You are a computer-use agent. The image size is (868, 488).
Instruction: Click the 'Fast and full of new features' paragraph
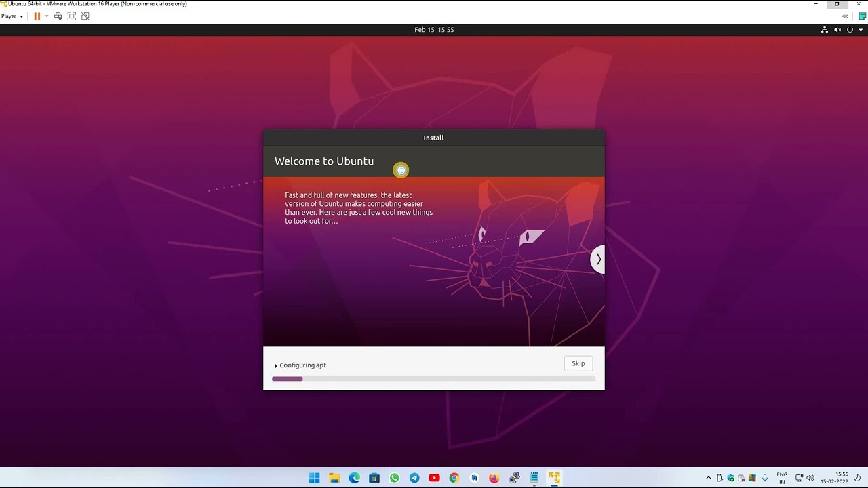click(x=359, y=208)
